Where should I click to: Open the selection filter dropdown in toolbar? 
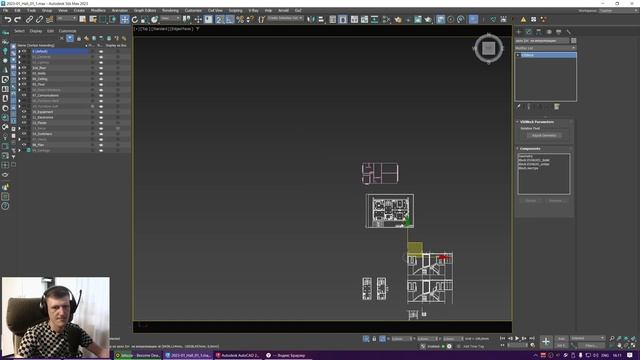67,18
